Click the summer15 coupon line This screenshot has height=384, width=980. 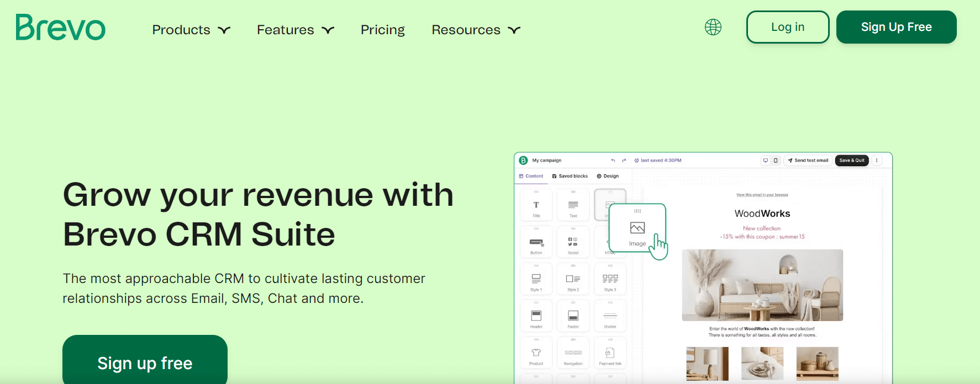[762, 237]
